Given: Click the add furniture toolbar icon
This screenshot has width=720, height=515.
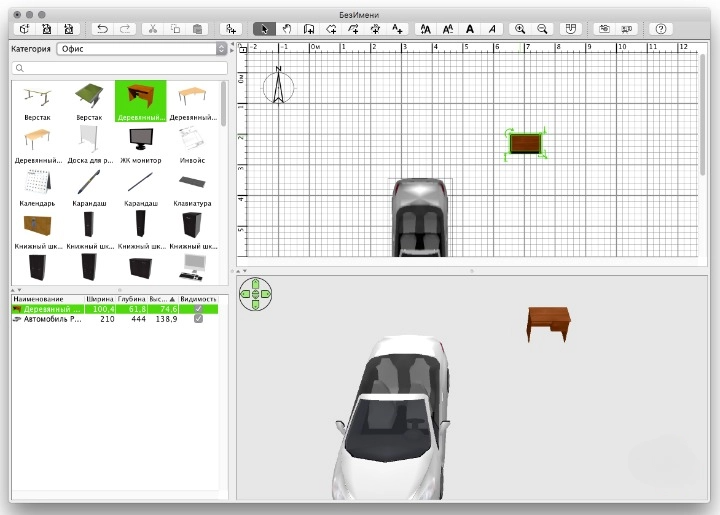Looking at the screenshot, I should [x=231, y=29].
